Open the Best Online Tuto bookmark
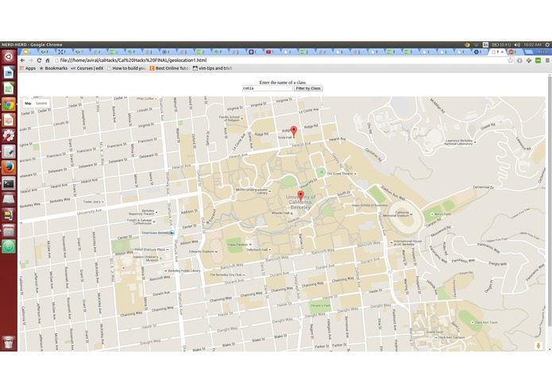552x392 pixels. coord(170,68)
